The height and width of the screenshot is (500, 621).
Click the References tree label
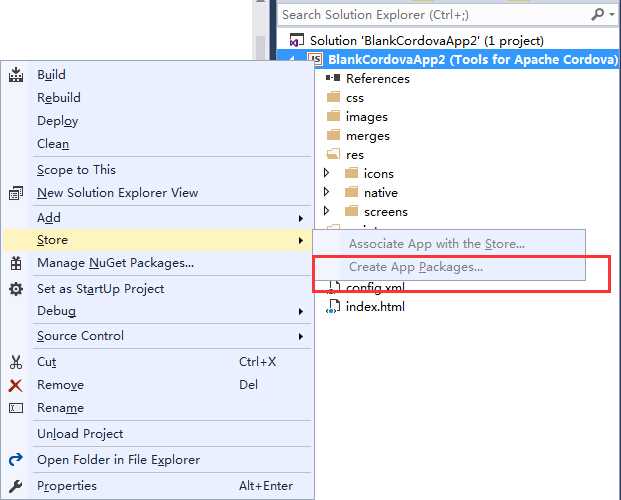pos(378,78)
